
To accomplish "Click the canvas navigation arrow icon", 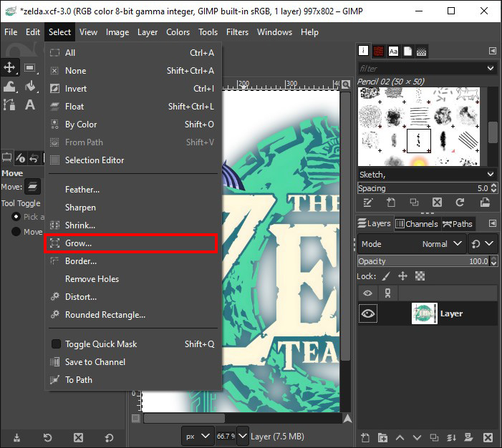I will (347, 418).
